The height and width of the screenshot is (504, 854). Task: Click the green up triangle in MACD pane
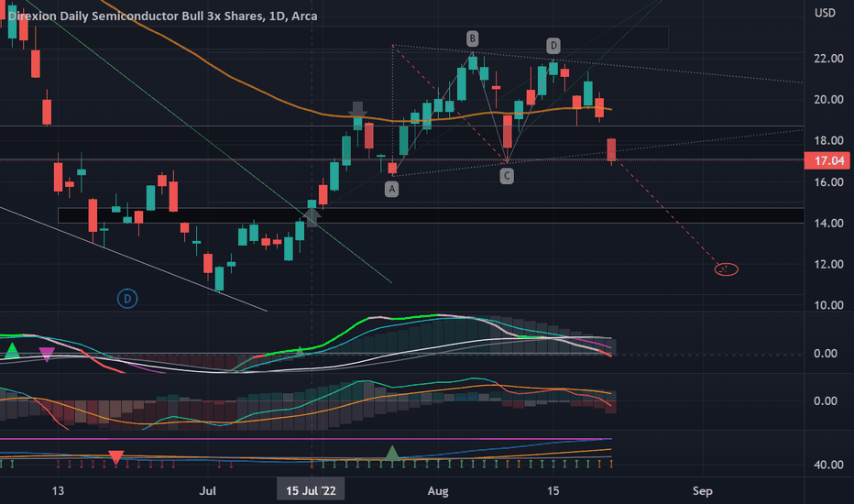tap(11, 350)
